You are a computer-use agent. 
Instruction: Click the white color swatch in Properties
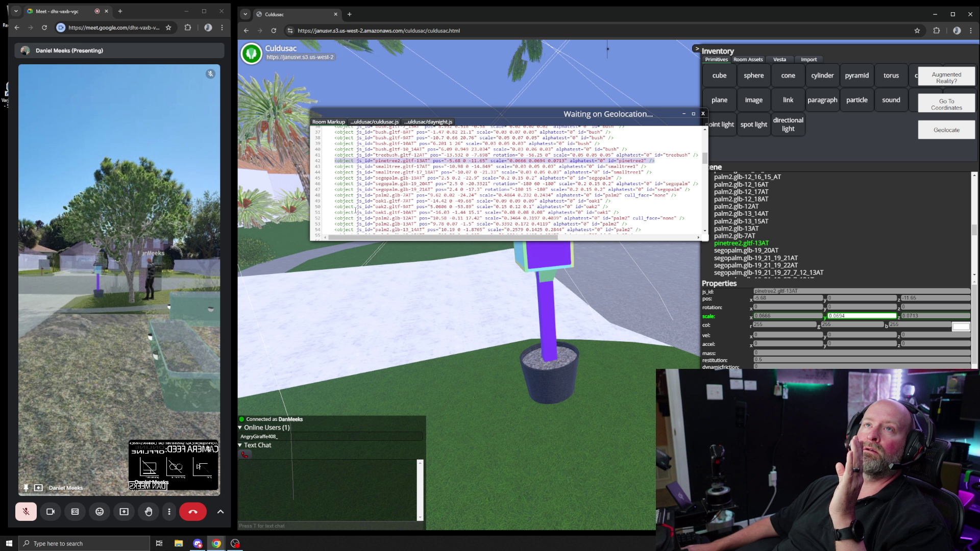point(961,326)
